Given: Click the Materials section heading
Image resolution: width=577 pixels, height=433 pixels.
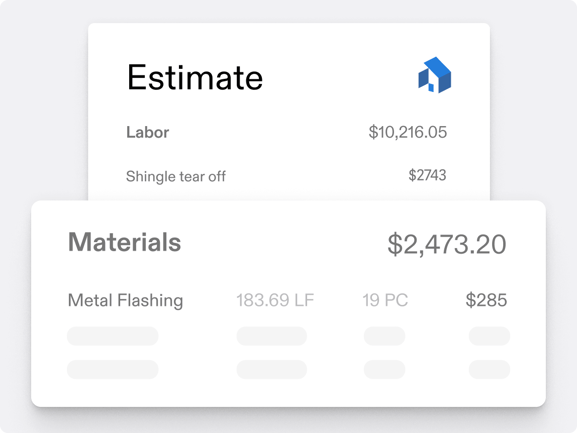Looking at the screenshot, I should 124,242.
